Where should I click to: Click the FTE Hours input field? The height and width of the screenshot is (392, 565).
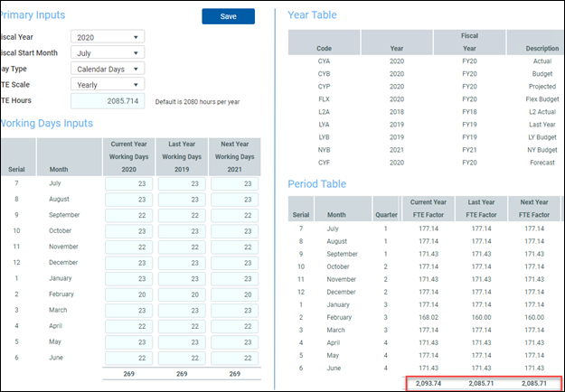pyautogui.click(x=107, y=100)
